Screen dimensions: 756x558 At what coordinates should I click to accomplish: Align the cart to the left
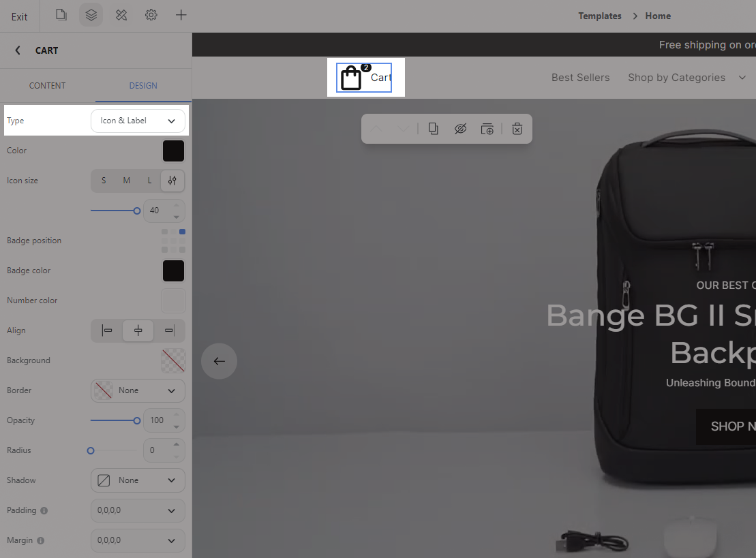point(107,330)
